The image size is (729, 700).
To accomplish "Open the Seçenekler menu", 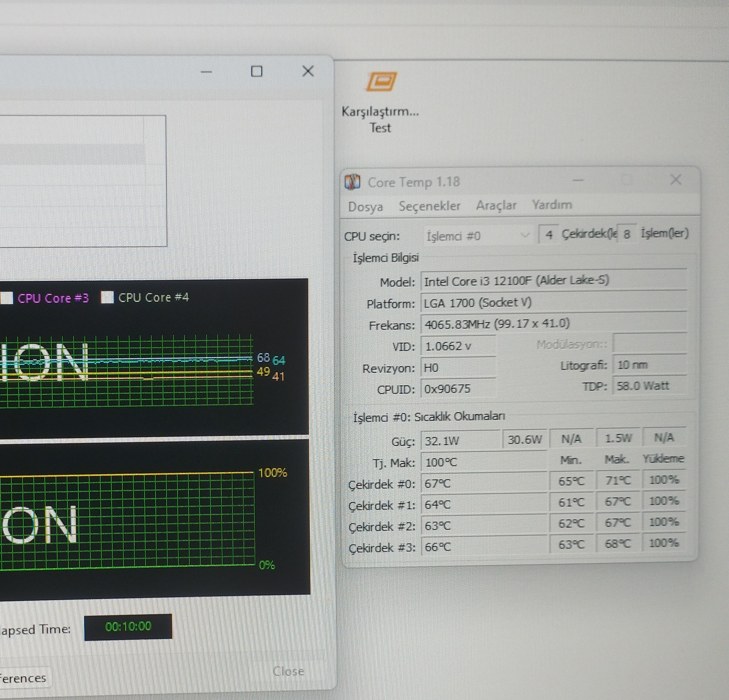I will click(429, 206).
